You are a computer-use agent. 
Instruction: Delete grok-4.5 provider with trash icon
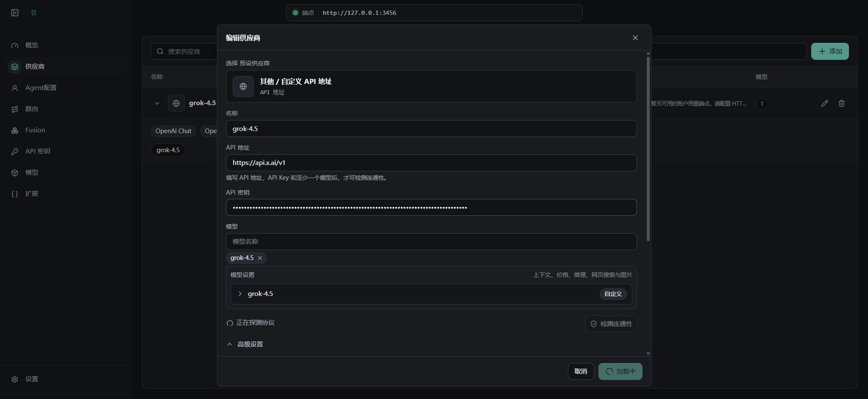point(842,103)
